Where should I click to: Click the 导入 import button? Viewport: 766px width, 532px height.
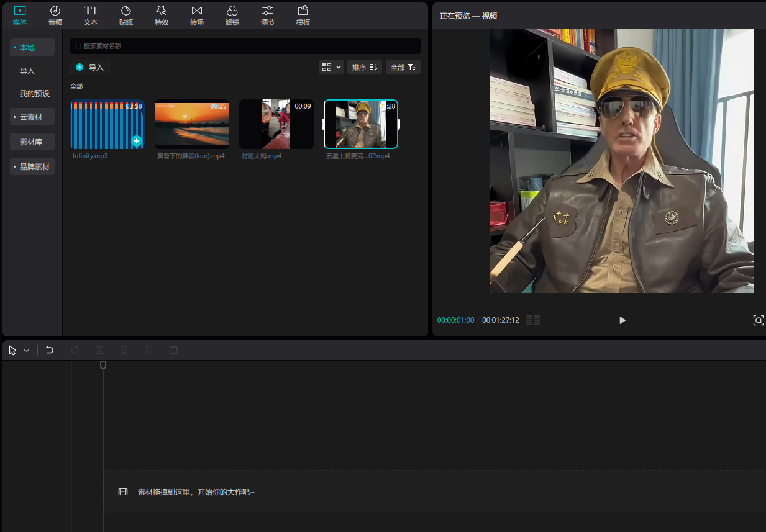point(90,67)
